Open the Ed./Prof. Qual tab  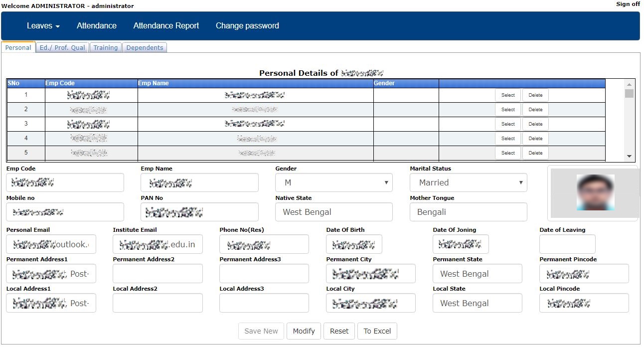[x=62, y=47]
